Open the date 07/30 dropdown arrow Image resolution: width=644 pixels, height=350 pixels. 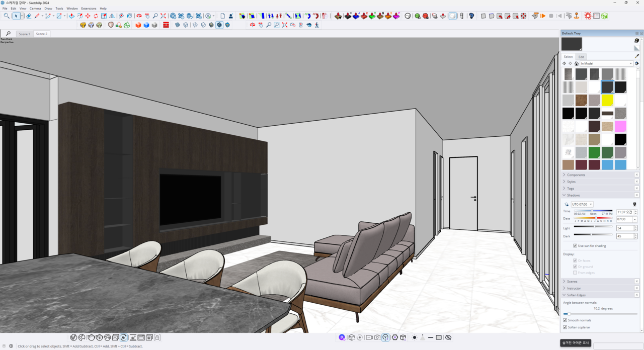(635, 220)
